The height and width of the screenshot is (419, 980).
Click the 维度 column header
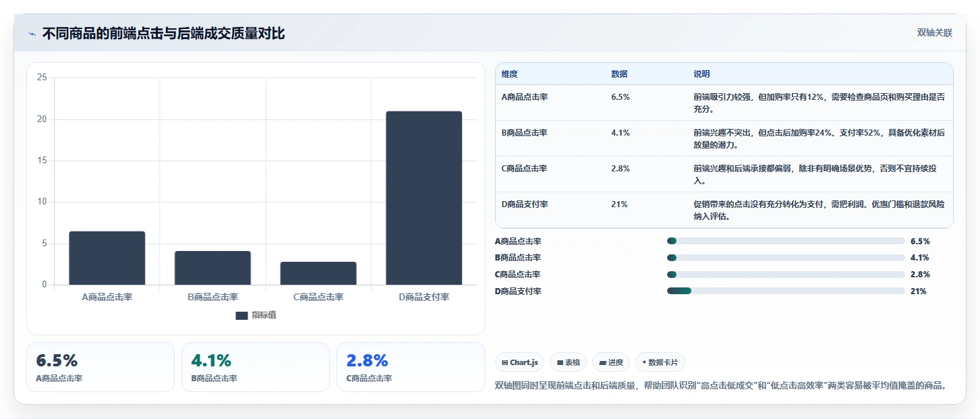510,74
